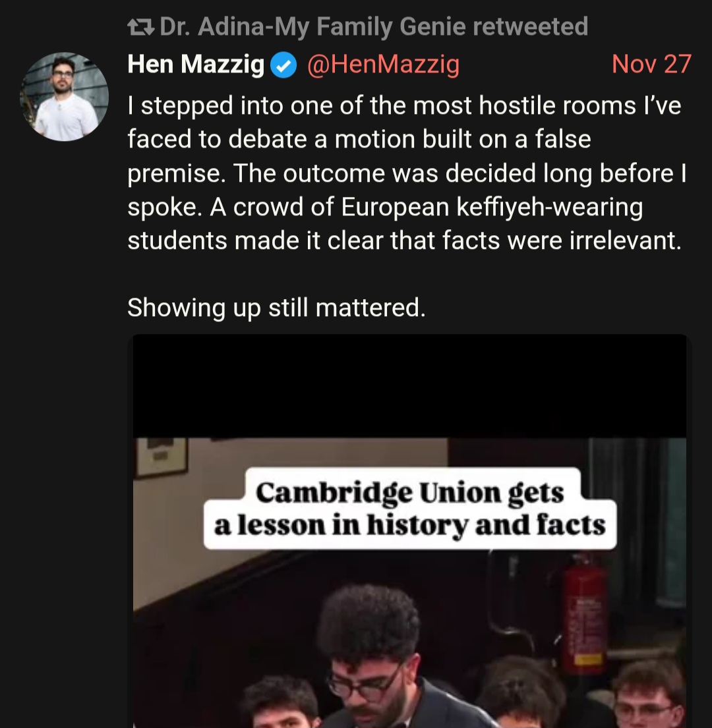Open Dr. Adina-My Family Genie retweeted link
Viewport: 712px width, 728px height.
(374, 26)
